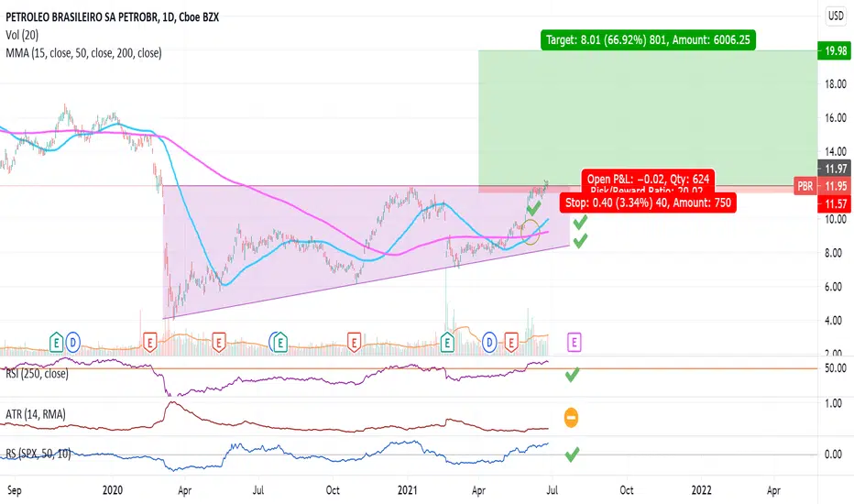The width and height of the screenshot is (854, 504).
Task: Click the Sep label on the time axis
Action: (15, 490)
